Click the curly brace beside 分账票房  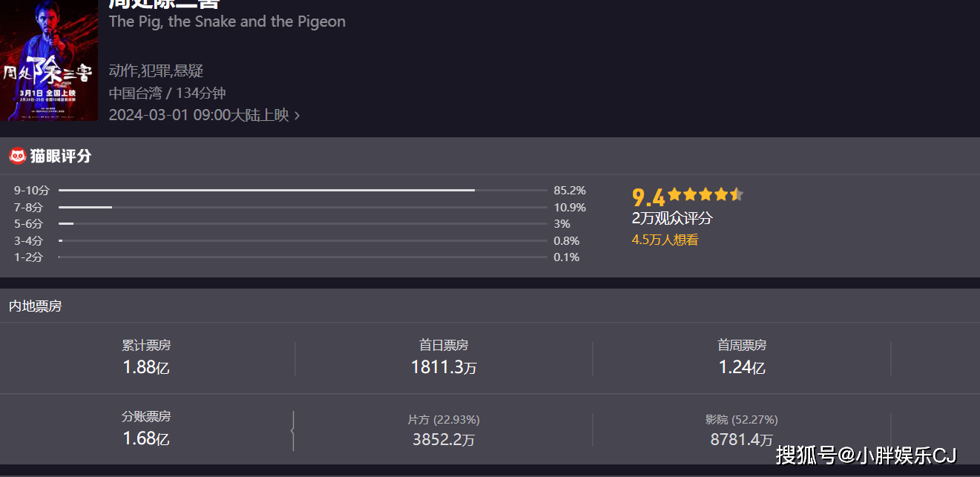tap(293, 430)
